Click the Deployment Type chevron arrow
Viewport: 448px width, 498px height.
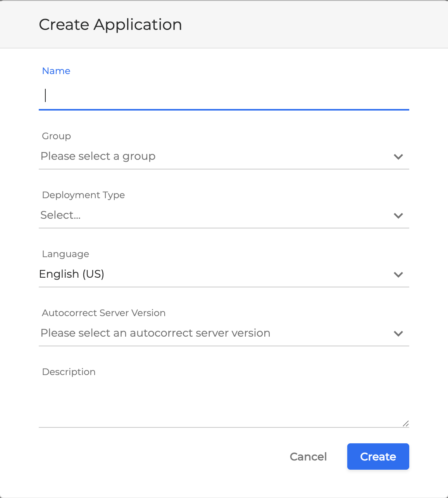click(x=398, y=216)
